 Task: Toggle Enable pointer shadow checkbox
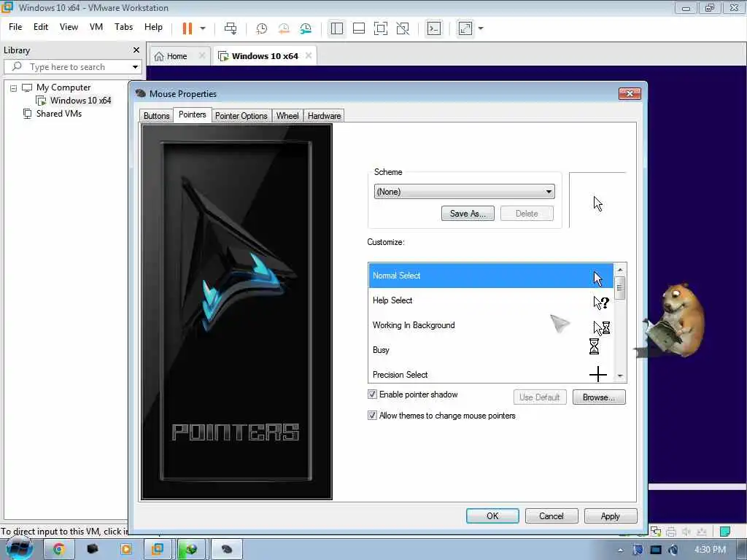pyautogui.click(x=372, y=394)
